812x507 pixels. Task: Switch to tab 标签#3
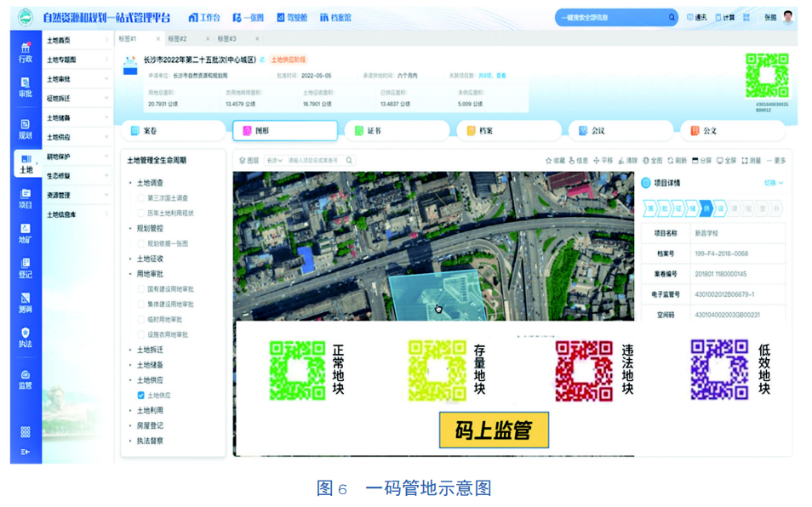[226, 39]
